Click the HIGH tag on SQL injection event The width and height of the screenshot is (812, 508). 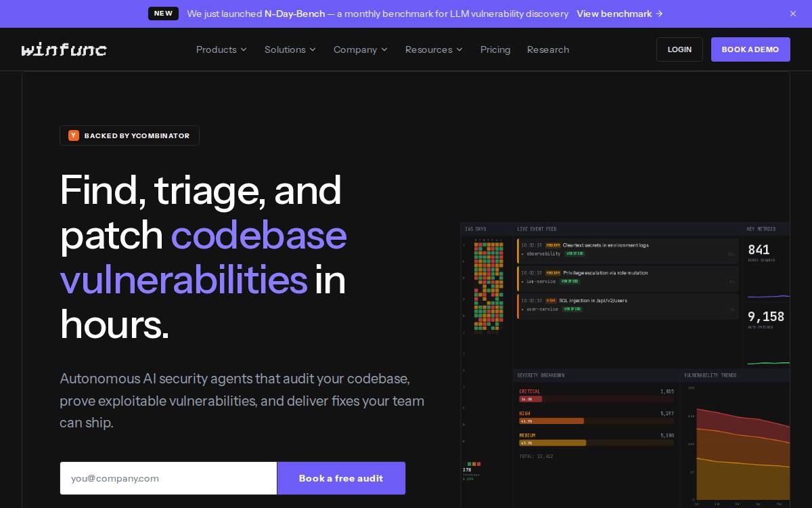pos(551,301)
